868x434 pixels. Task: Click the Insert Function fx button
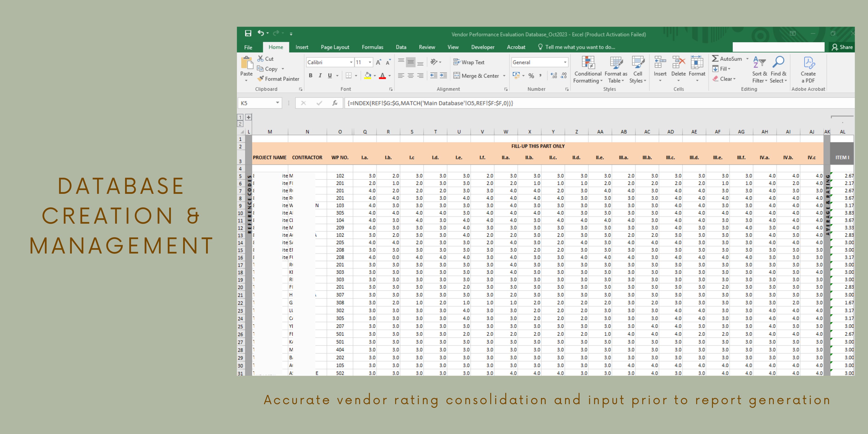335,103
